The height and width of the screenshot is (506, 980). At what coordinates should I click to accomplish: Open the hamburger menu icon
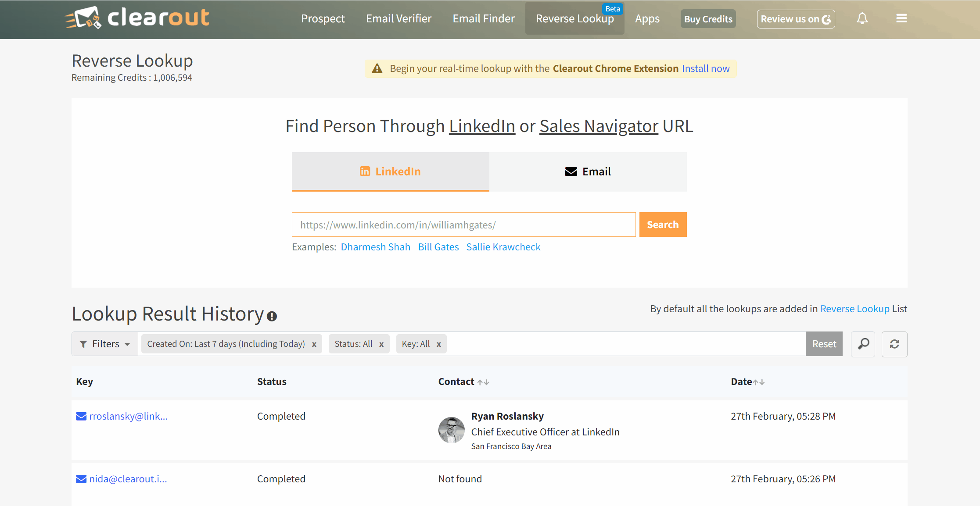click(901, 18)
